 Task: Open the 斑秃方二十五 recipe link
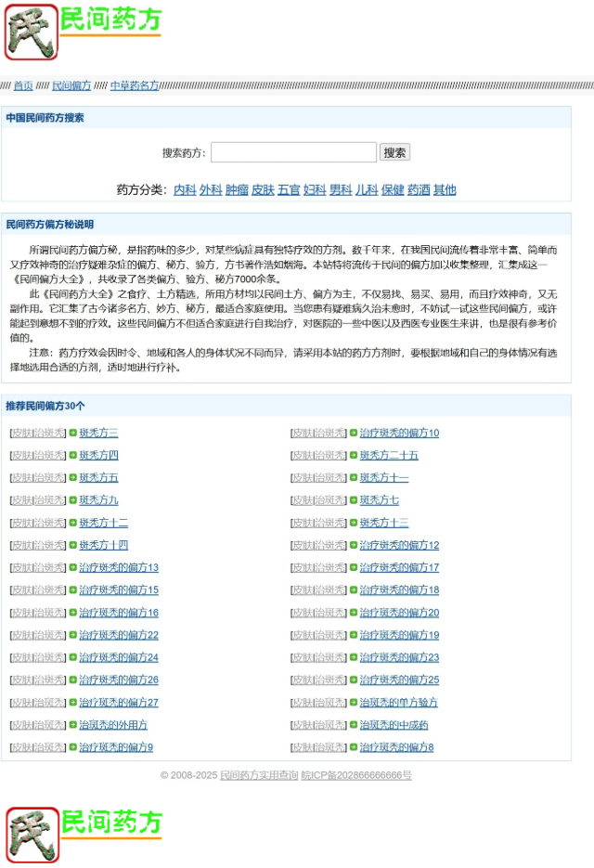[389, 455]
